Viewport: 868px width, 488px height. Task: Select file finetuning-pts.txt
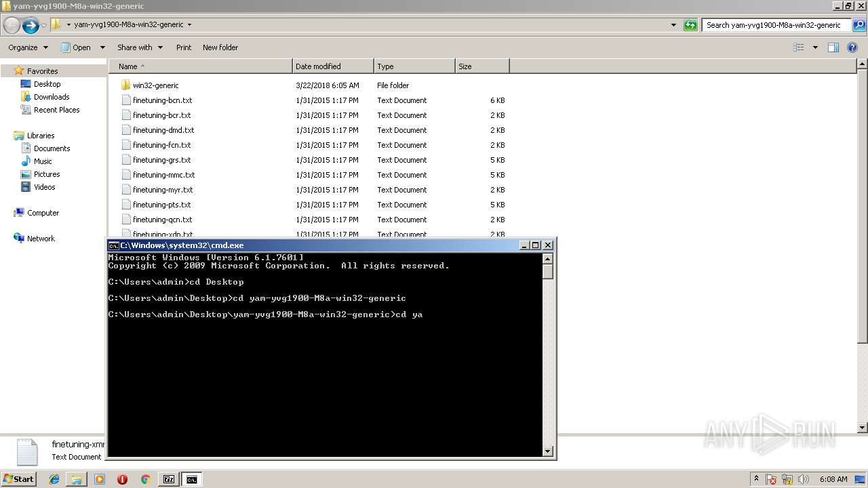(161, 205)
